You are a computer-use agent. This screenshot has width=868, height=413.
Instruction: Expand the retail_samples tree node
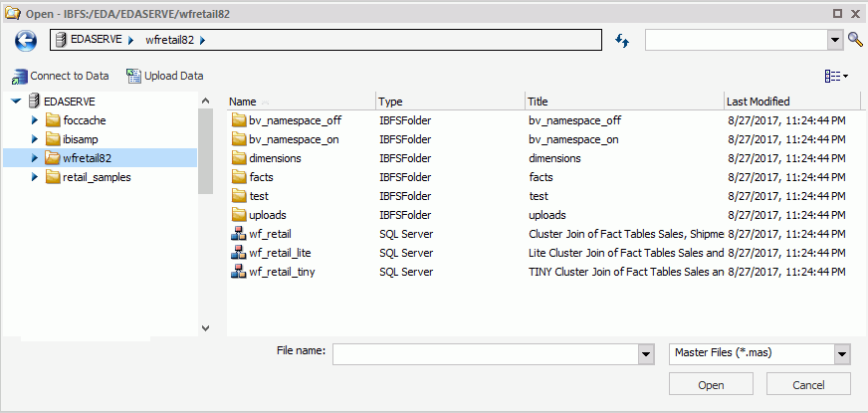click(x=35, y=177)
